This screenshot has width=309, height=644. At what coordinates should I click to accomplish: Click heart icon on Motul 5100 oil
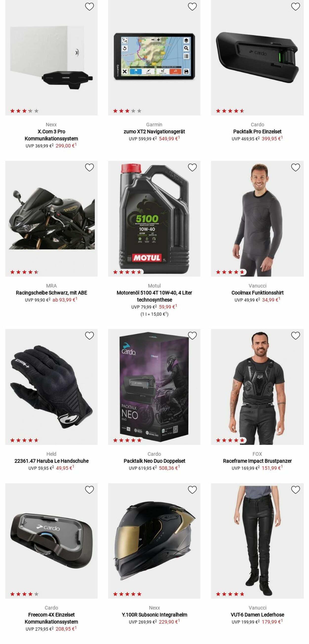click(x=192, y=167)
